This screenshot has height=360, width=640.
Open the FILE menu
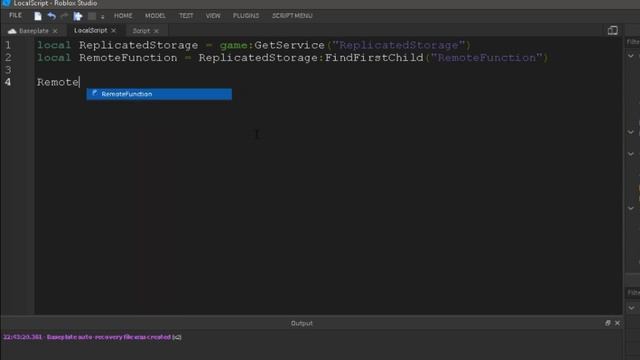pyautogui.click(x=15, y=16)
